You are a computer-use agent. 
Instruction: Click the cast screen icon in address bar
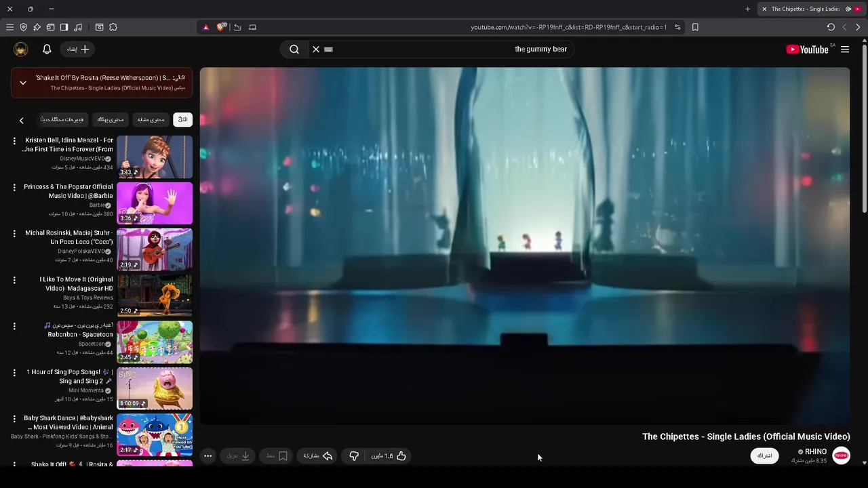(x=252, y=27)
